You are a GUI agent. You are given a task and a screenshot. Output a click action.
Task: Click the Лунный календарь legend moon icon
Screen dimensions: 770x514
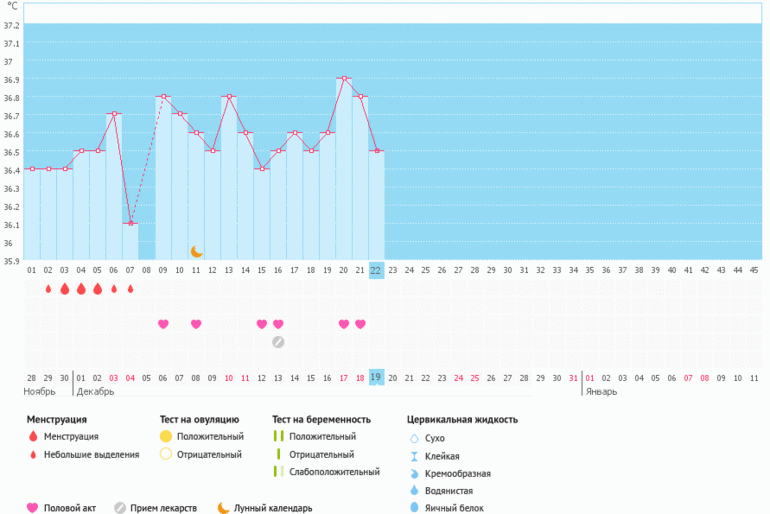click(x=223, y=508)
